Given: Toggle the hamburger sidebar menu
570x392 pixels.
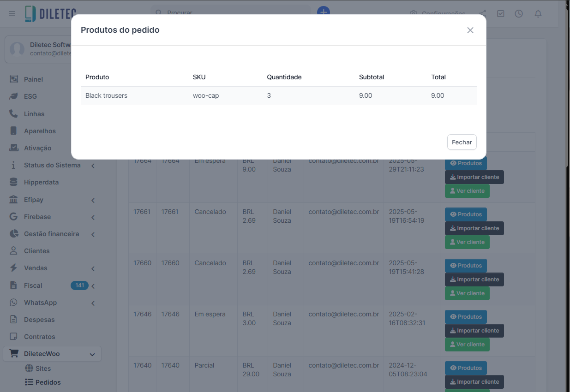Looking at the screenshot, I should point(12,13).
